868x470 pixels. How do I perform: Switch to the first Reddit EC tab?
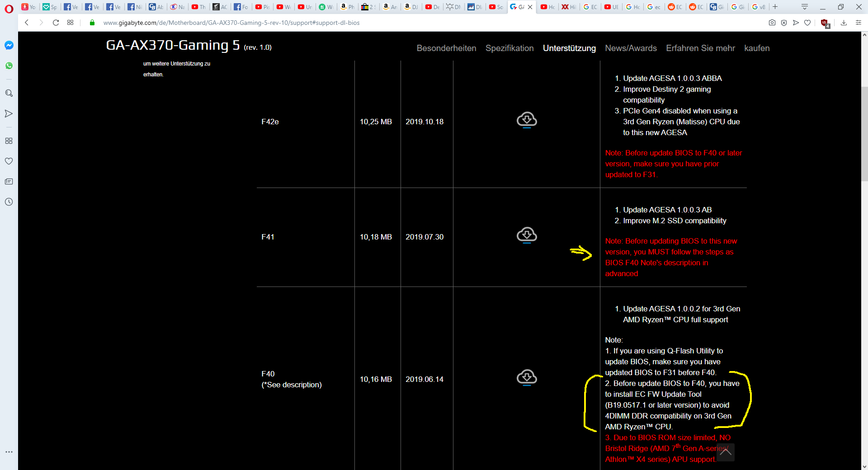click(x=675, y=7)
